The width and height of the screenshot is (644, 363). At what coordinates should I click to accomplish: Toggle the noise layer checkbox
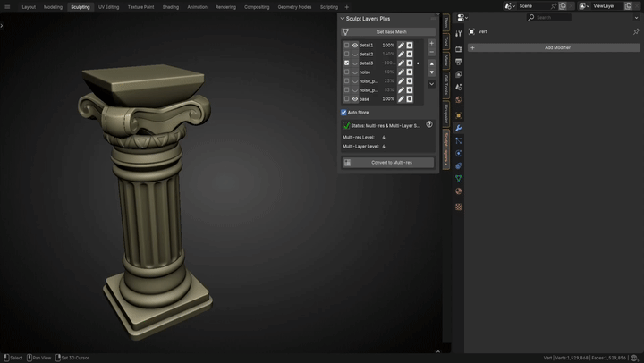(347, 72)
